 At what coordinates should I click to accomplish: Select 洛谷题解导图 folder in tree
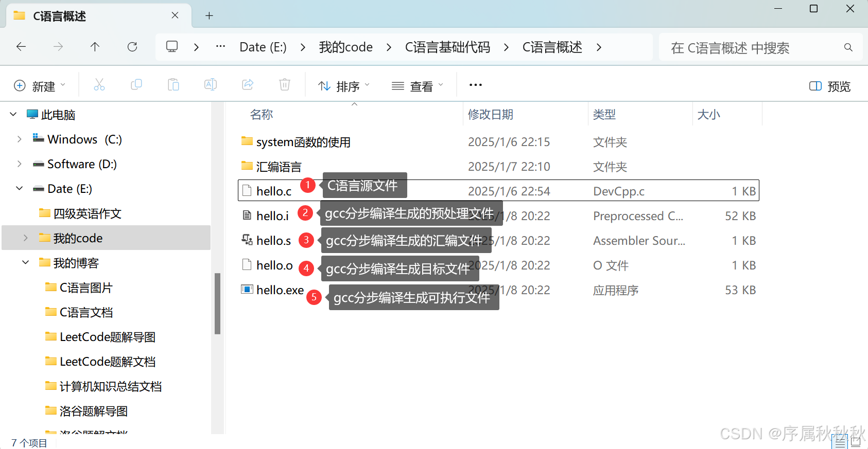94,411
